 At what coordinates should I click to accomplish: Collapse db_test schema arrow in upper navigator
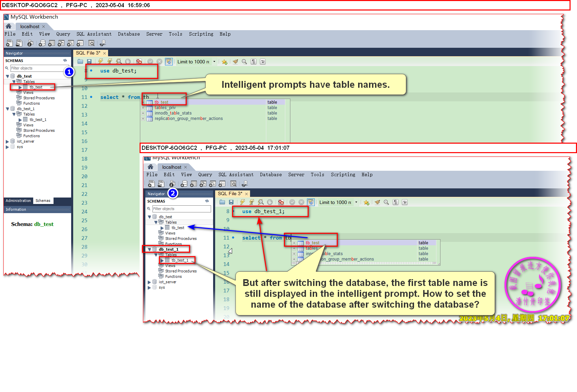click(x=7, y=76)
